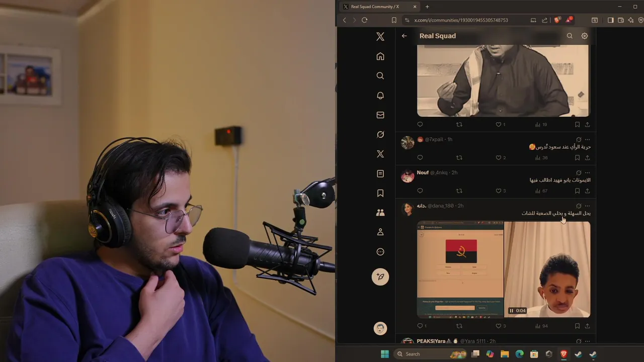Viewport: 644px width, 362px height.
Task: Open Windows Start menu
Action: tap(385, 354)
